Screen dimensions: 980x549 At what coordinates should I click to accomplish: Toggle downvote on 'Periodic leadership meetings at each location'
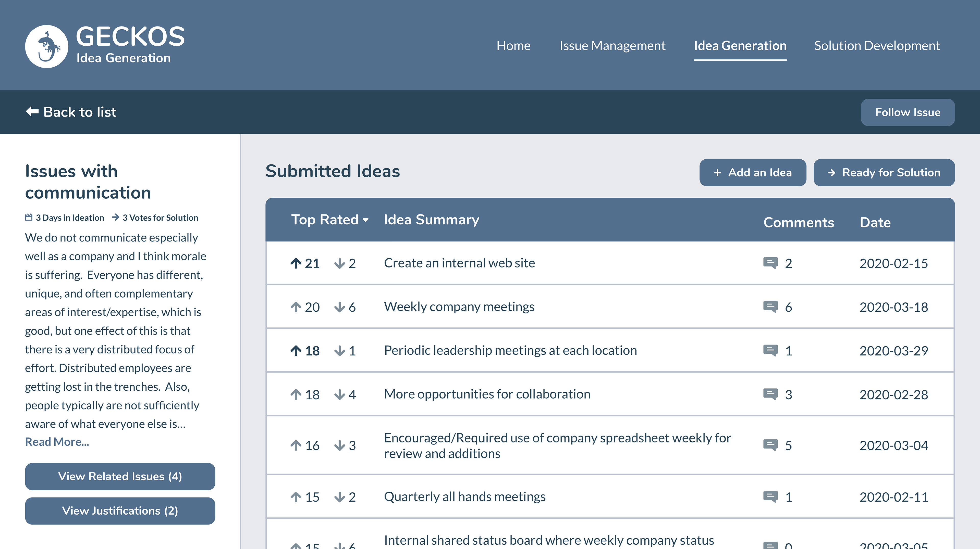(x=339, y=351)
